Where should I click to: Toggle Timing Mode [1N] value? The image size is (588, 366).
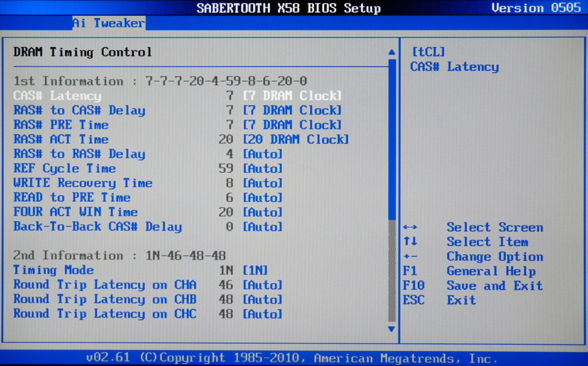click(x=255, y=270)
